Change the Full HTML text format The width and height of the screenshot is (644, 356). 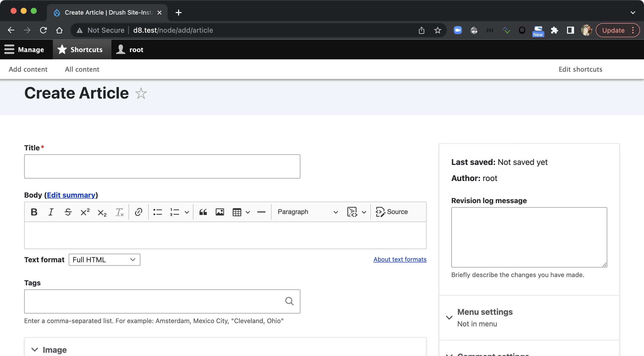tap(104, 260)
